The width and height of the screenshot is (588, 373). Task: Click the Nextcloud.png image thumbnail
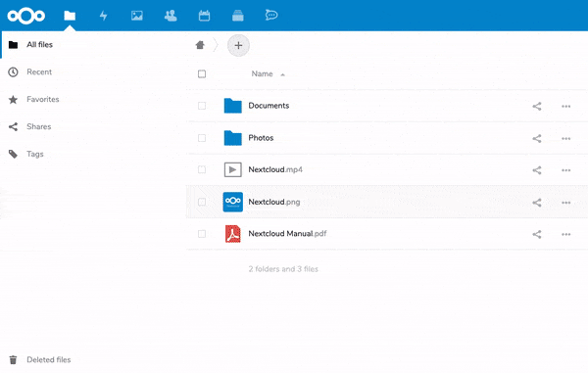click(x=233, y=202)
